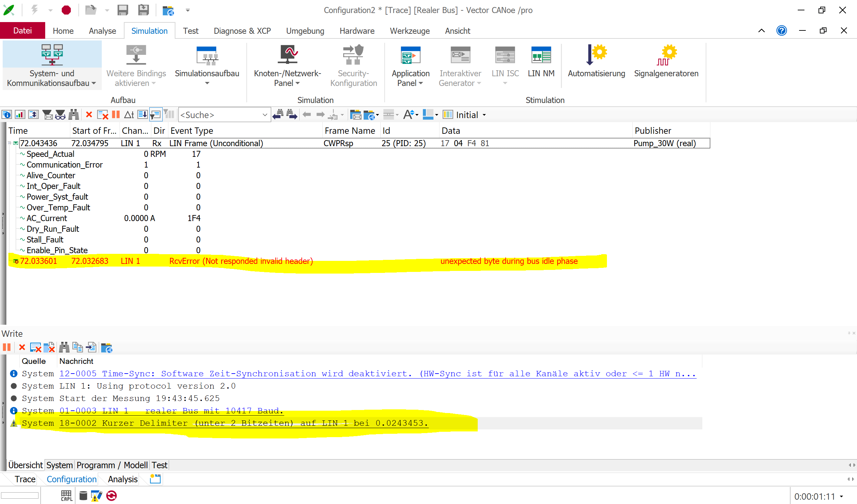857x504 pixels.
Task: Open the Suche search combo box
Action: (264, 115)
